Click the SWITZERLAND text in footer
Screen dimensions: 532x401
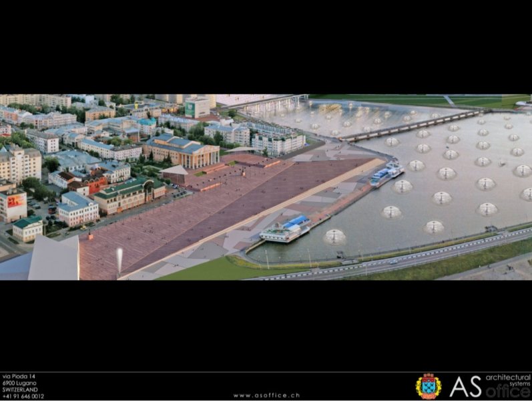pyautogui.click(x=20, y=389)
